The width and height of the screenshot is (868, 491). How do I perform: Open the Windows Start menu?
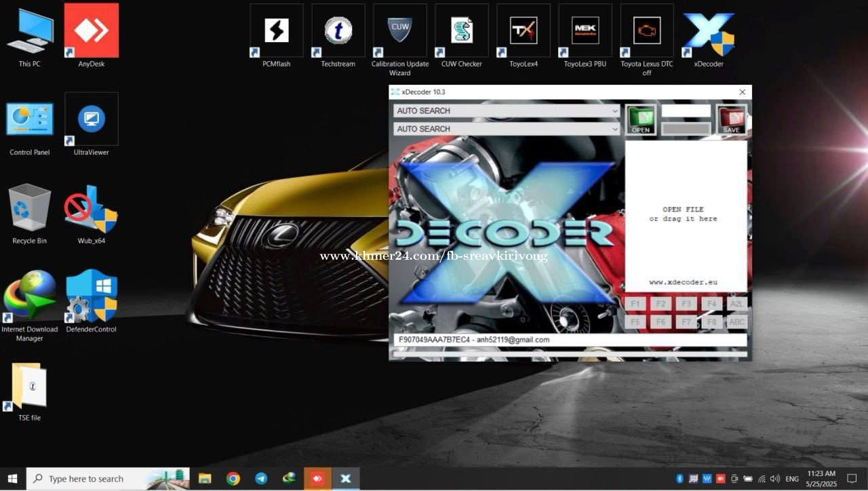click(x=12, y=478)
